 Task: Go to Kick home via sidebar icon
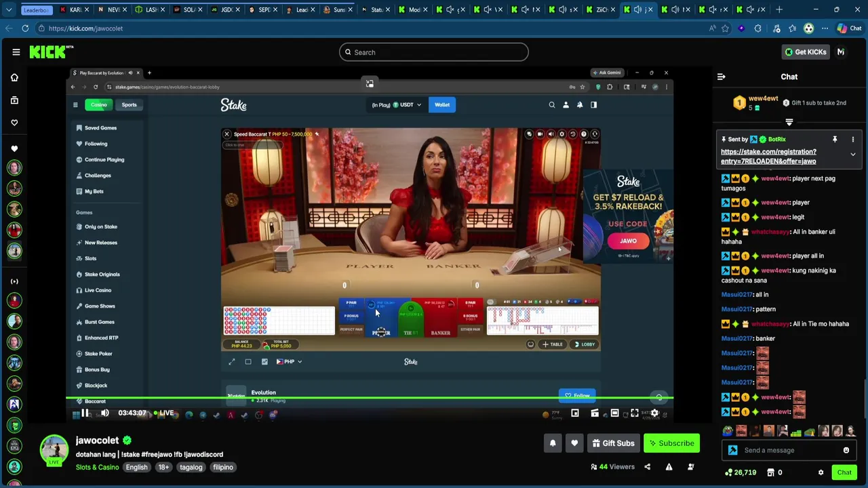(14, 77)
